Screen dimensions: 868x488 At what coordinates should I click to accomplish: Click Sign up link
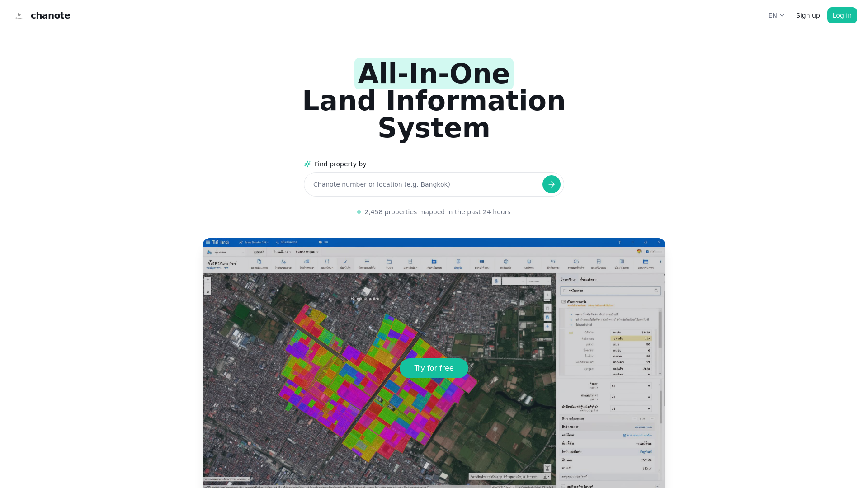point(807,15)
